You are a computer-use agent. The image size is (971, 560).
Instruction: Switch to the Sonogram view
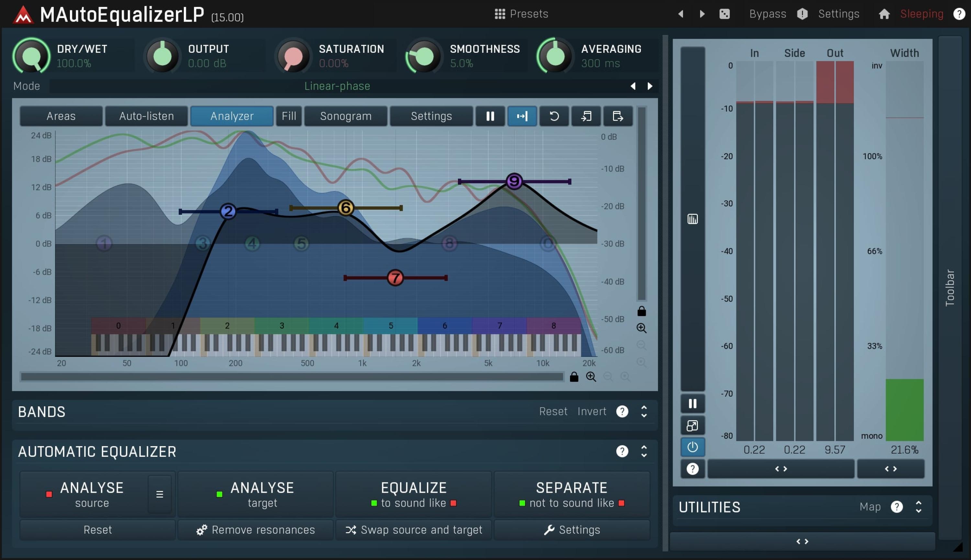coord(345,116)
